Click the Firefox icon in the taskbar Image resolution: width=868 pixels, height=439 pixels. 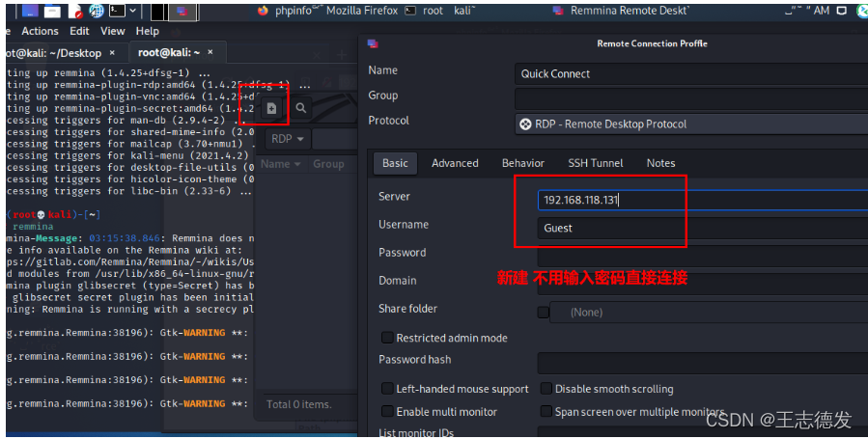click(x=263, y=11)
